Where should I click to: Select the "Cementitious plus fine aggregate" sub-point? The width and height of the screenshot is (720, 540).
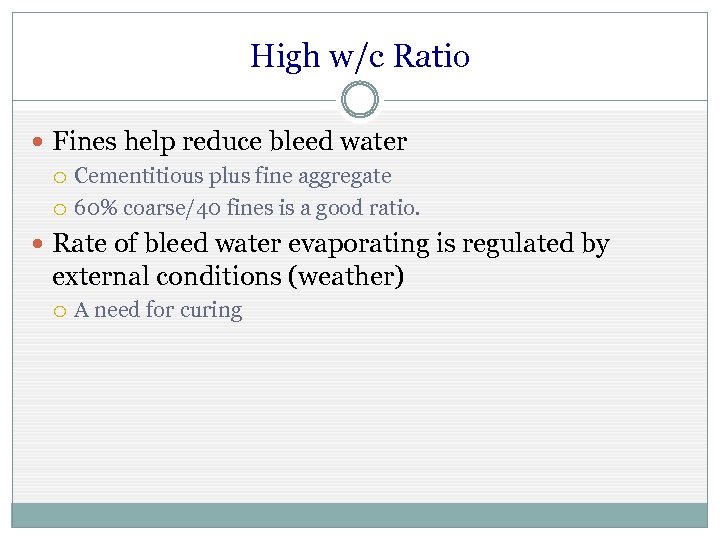click(232, 176)
